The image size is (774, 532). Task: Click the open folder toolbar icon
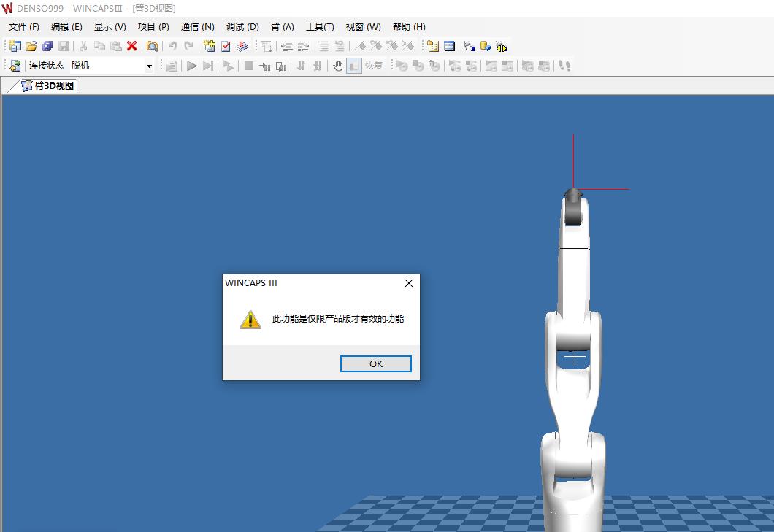pyautogui.click(x=31, y=46)
